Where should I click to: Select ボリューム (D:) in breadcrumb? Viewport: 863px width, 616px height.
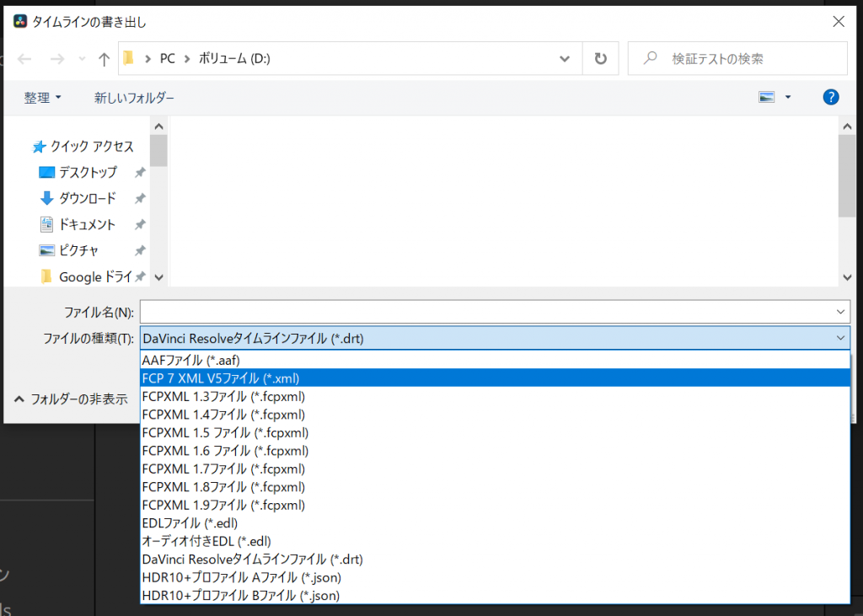pyautogui.click(x=234, y=58)
